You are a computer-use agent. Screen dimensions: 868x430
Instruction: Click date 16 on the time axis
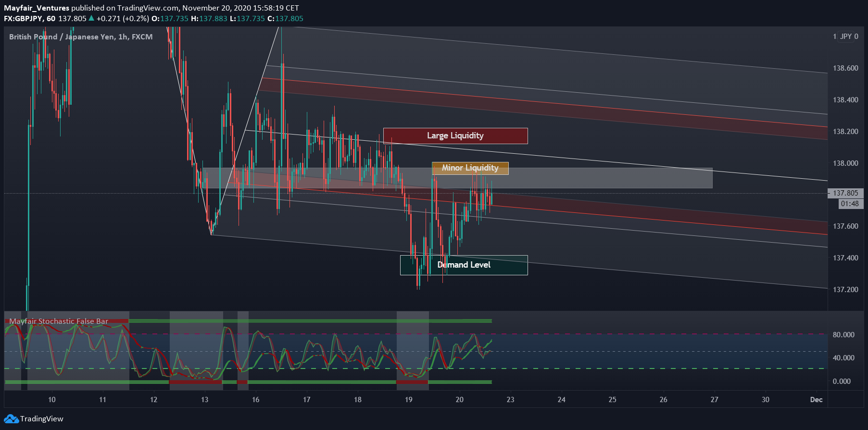pos(255,400)
